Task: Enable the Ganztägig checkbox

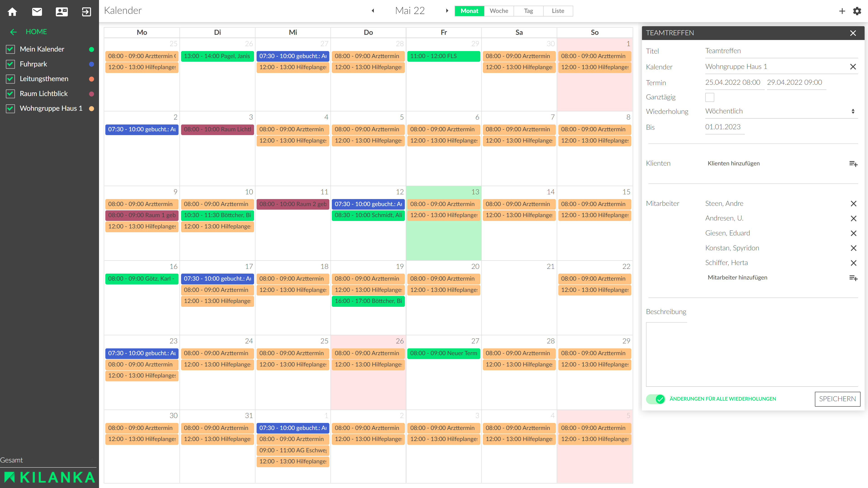Action: pos(710,97)
